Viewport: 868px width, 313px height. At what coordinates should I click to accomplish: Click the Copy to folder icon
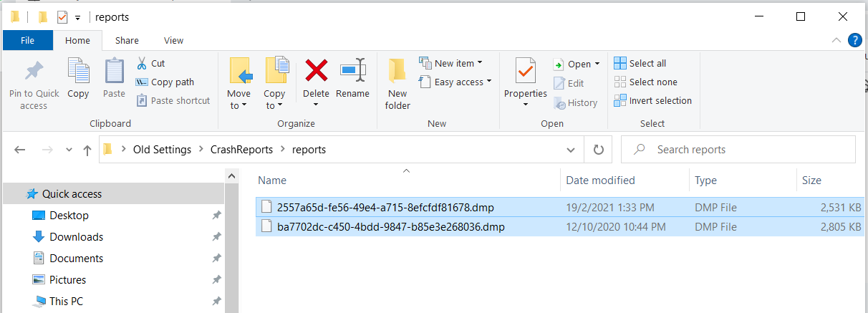click(276, 71)
